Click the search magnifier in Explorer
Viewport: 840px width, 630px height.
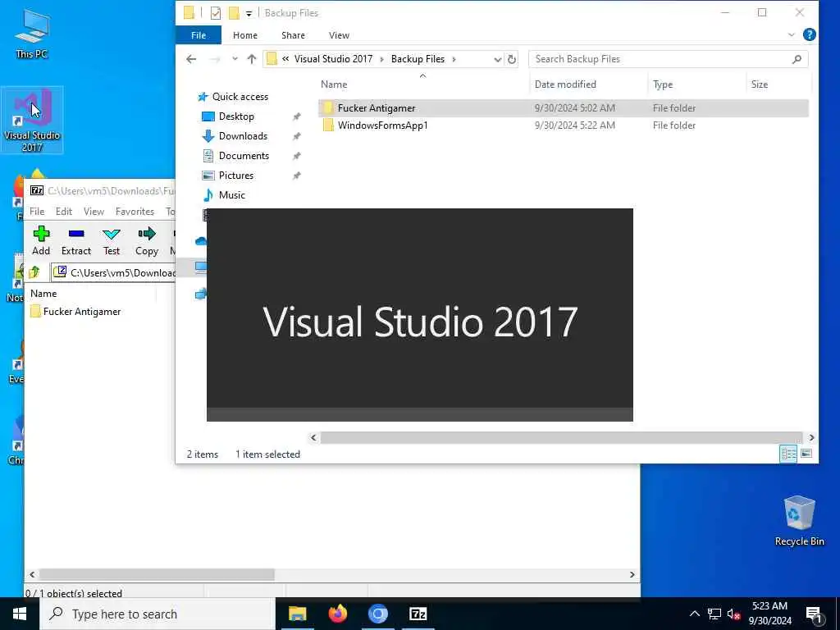[x=797, y=59]
